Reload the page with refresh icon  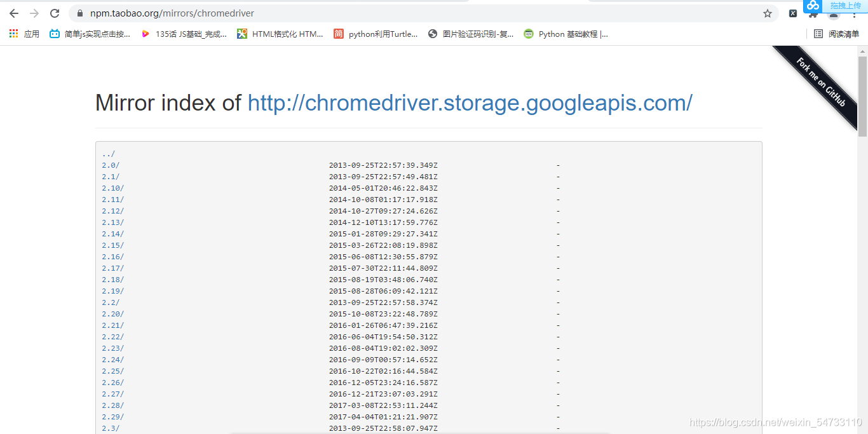coord(55,13)
